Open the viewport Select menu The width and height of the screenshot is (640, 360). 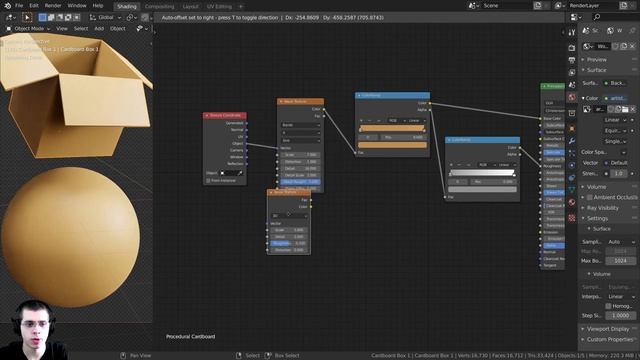pyautogui.click(x=81, y=29)
